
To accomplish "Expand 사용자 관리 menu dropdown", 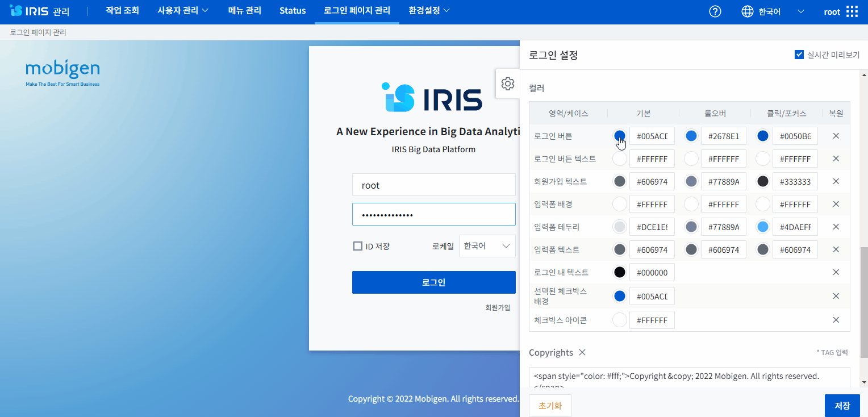I will [183, 11].
